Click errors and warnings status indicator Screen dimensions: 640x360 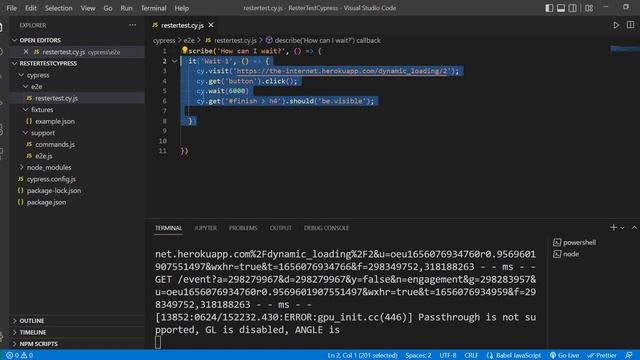[20, 356]
